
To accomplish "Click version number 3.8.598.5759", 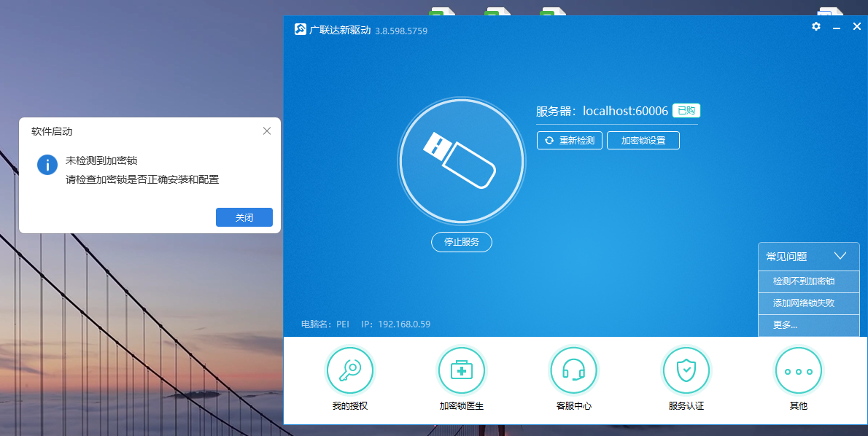I will click(x=401, y=31).
